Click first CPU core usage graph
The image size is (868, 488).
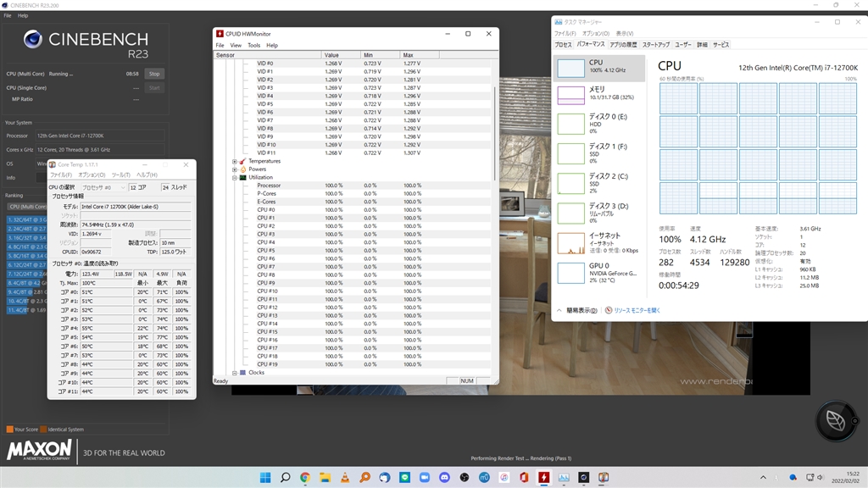point(678,98)
